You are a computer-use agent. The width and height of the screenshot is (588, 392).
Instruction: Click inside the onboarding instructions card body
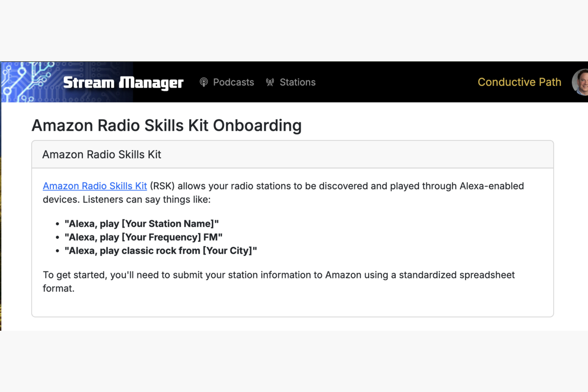[293, 235]
